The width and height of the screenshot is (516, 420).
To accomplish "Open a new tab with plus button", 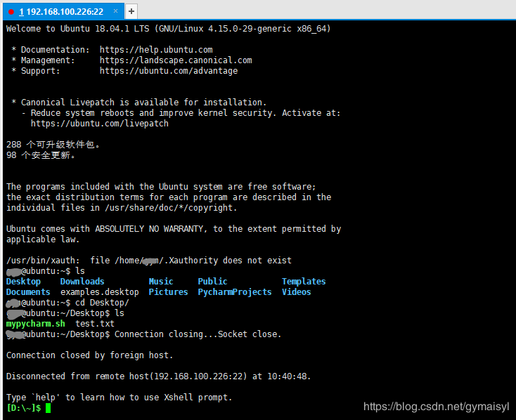I will click(x=131, y=11).
